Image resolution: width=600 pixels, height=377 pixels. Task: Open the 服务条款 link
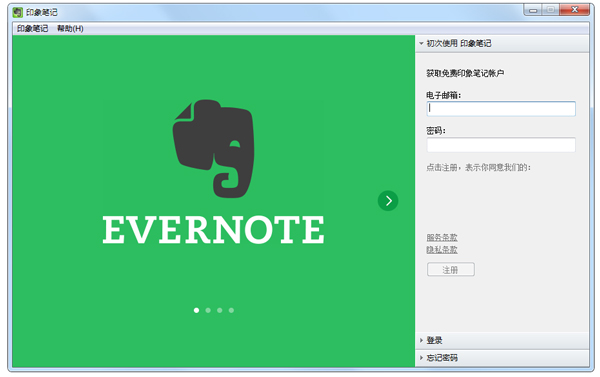(442, 237)
